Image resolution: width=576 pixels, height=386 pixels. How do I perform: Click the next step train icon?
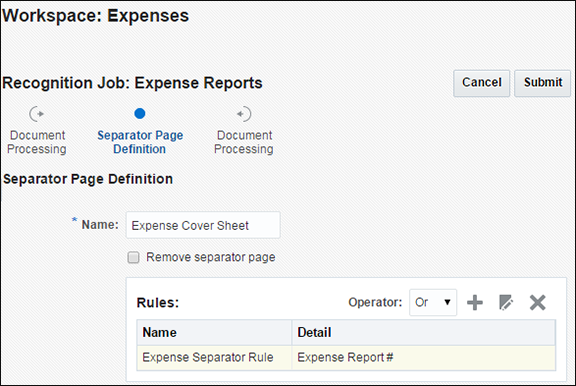pos(244,114)
